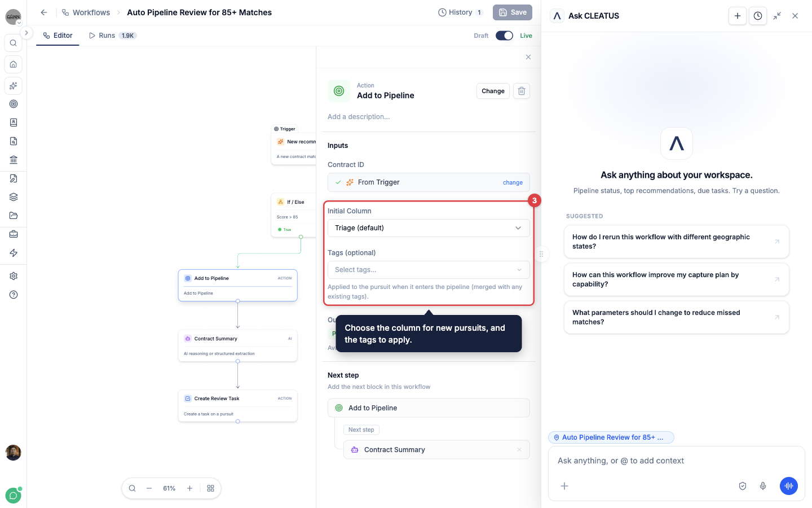Switch to the Runs tab
812x508 pixels.
tap(112, 36)
